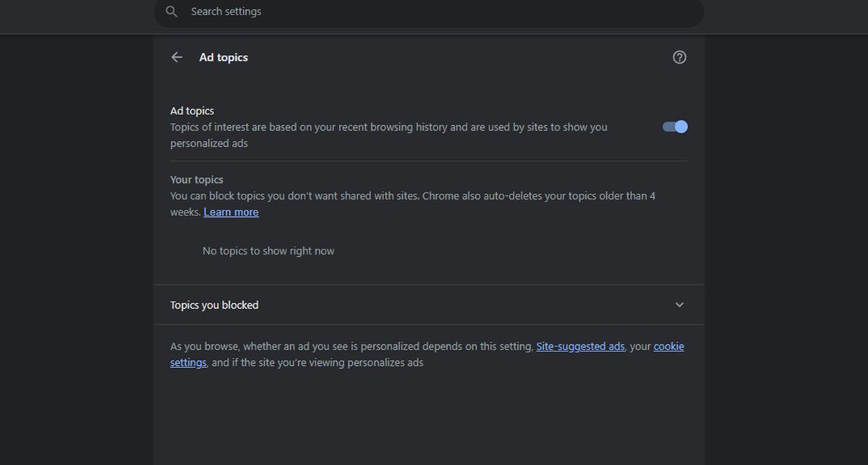Click the magnifying glass in the search bar

[x=171, y=12]
